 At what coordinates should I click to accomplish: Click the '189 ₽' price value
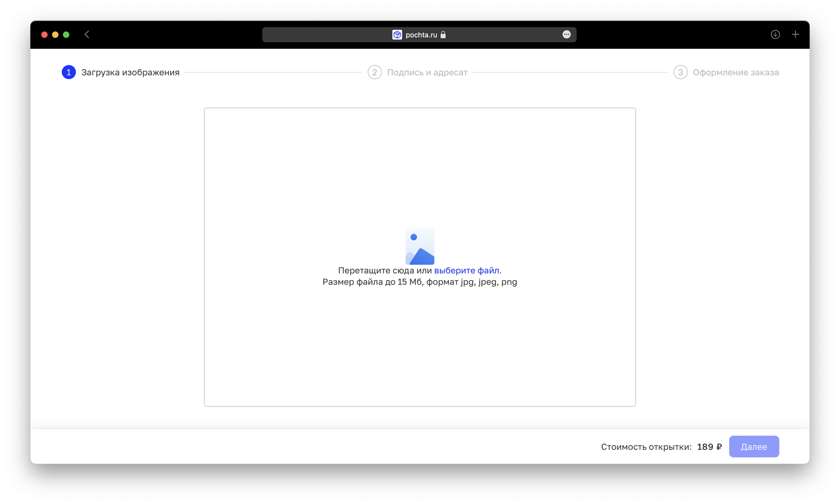pos(709,447)
